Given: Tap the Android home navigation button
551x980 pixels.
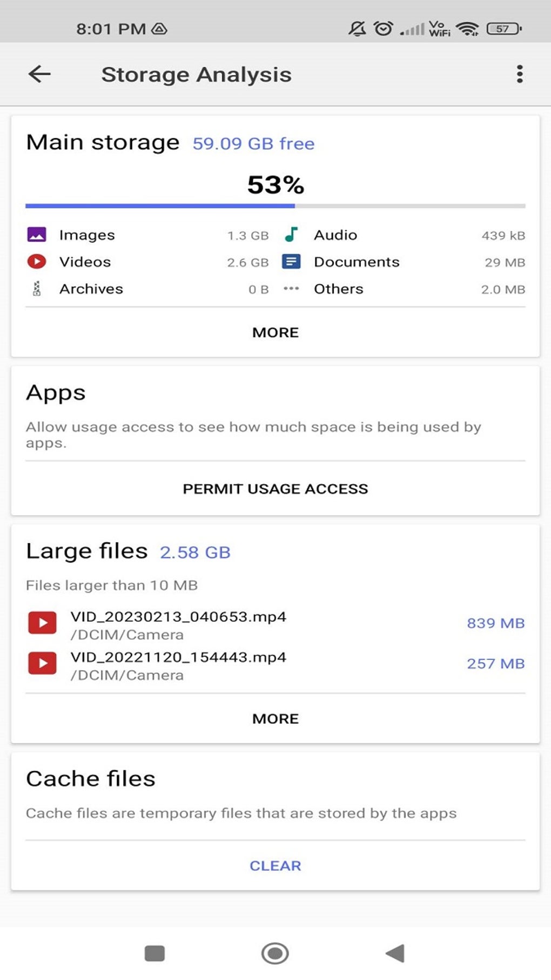Looking at the screenshot, I should (275, 953).
